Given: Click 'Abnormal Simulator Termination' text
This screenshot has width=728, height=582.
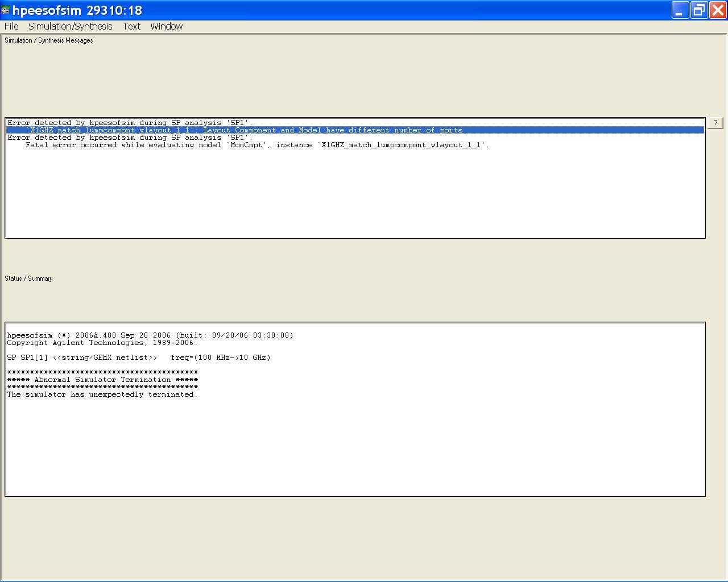Looking at the screenshot, I should (102, 380).
